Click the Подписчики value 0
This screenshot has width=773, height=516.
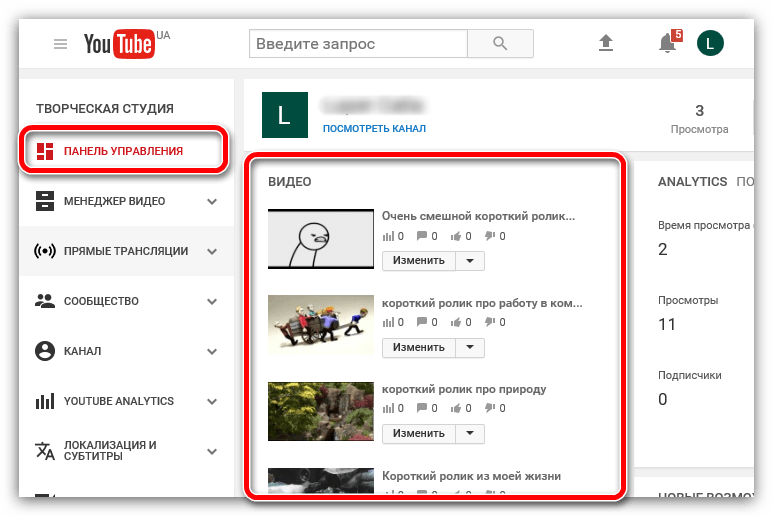(x=663, y=399)
